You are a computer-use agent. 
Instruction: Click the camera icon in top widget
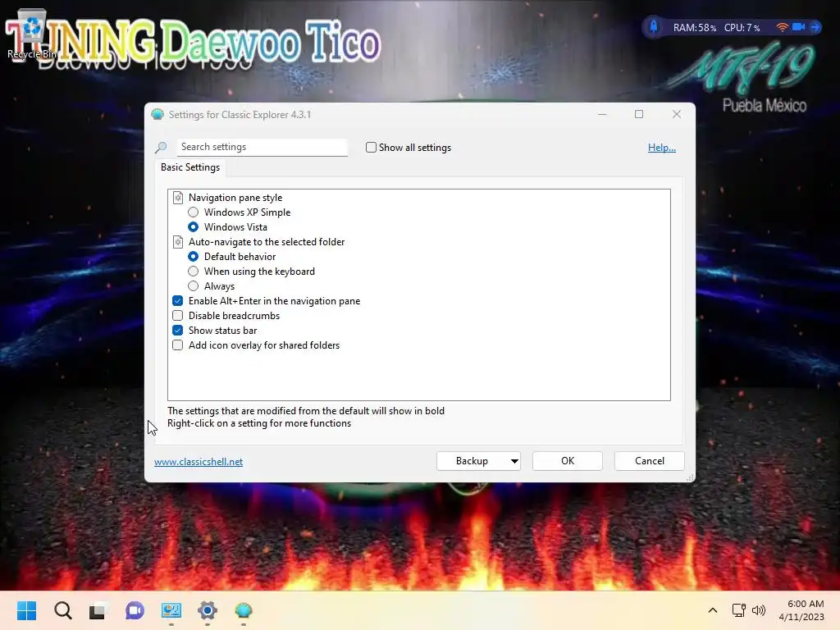799,27
